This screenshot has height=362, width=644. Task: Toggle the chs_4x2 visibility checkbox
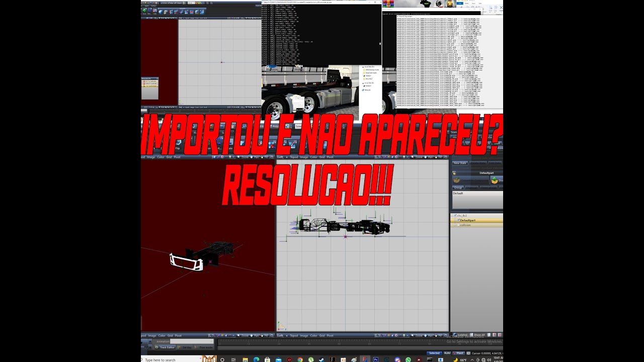tap(455, 216)
